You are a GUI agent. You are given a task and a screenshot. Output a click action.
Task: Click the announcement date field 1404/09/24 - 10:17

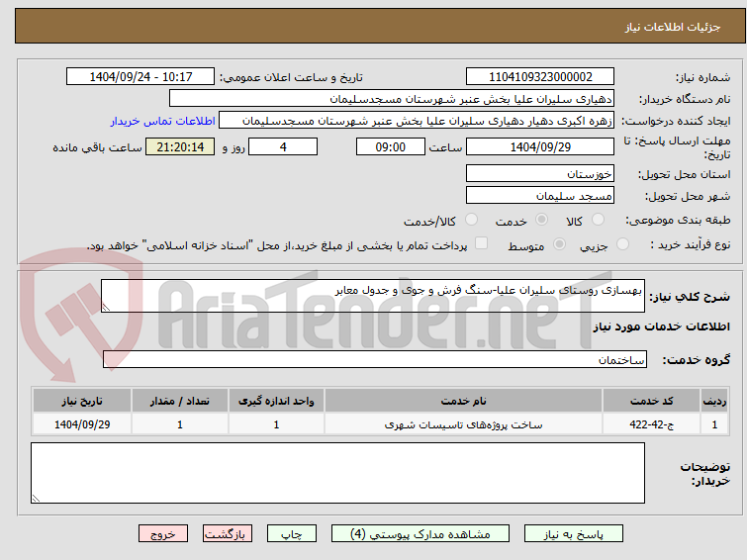point(140,77)
